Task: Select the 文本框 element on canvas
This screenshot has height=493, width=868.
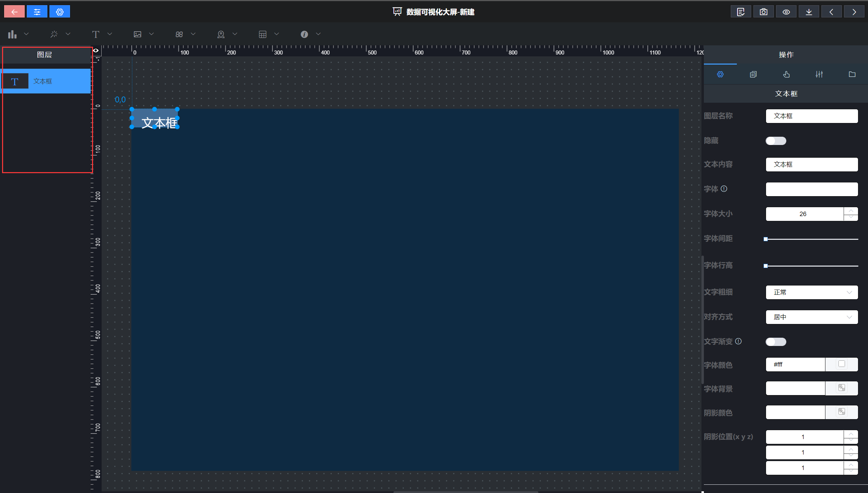Action: point(155,119)
